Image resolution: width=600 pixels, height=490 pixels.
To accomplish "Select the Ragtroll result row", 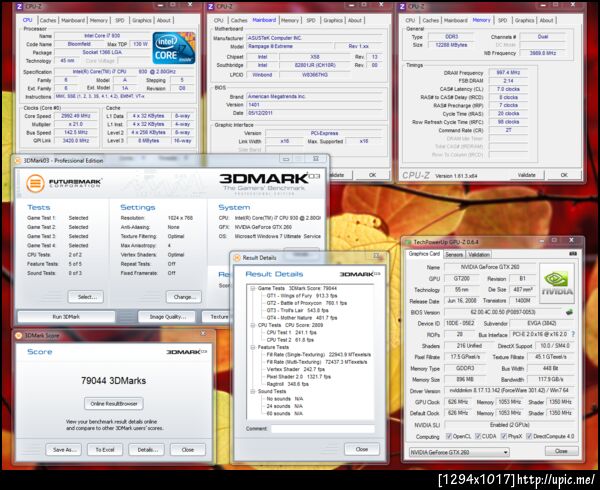I will coord(287,384).
